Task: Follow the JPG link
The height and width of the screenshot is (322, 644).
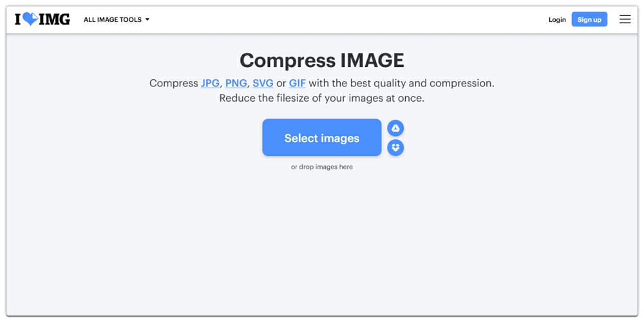Action: [x=210, y=83]
